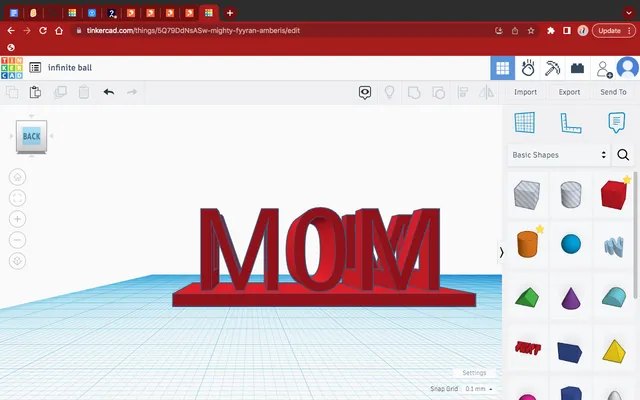Image resolution: width=640 pixels, height=400 pixels.
Task: Click the Tinkercad logo
Action: [11, 68]
